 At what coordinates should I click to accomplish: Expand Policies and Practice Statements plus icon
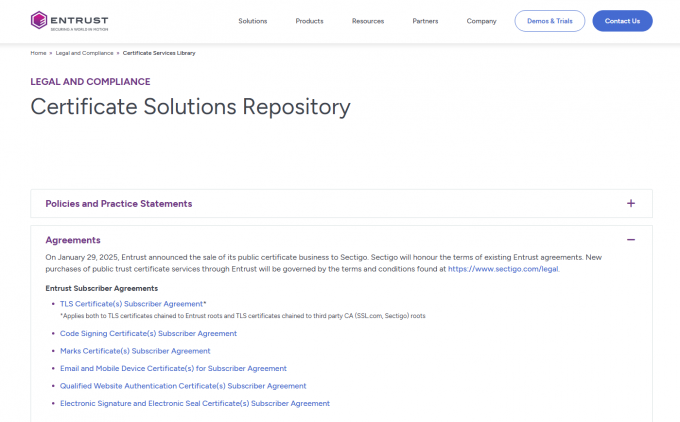coord(631,204)
